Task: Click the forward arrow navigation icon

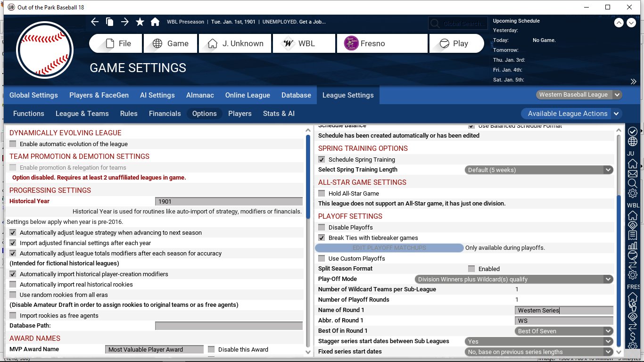Action: (x=124, y=22)
